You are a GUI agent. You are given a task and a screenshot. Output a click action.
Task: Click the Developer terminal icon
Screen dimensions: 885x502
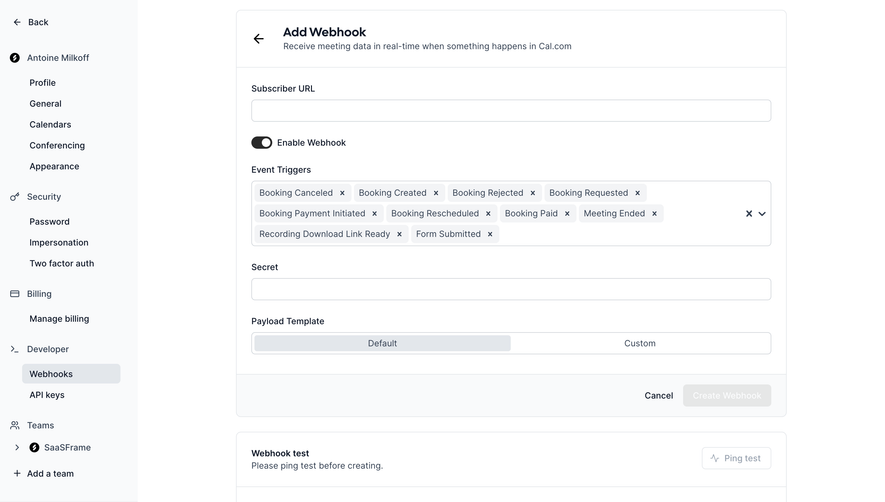point(15,349)
